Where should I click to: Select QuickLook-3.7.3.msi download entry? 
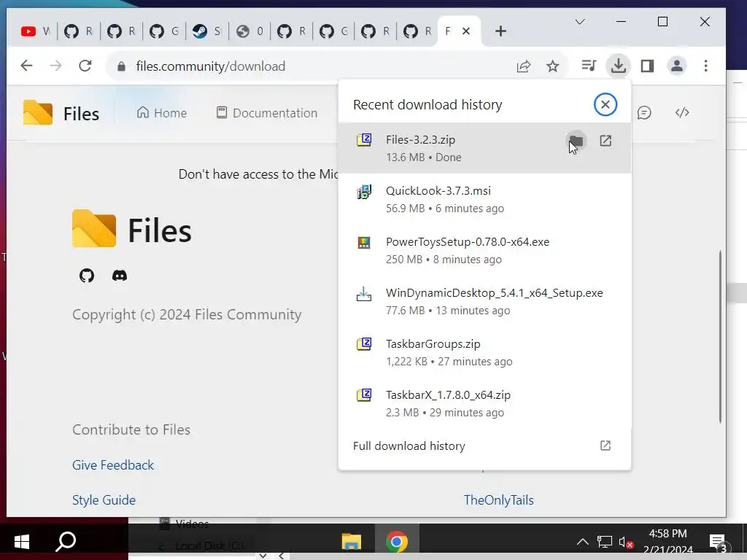point(484,199)
